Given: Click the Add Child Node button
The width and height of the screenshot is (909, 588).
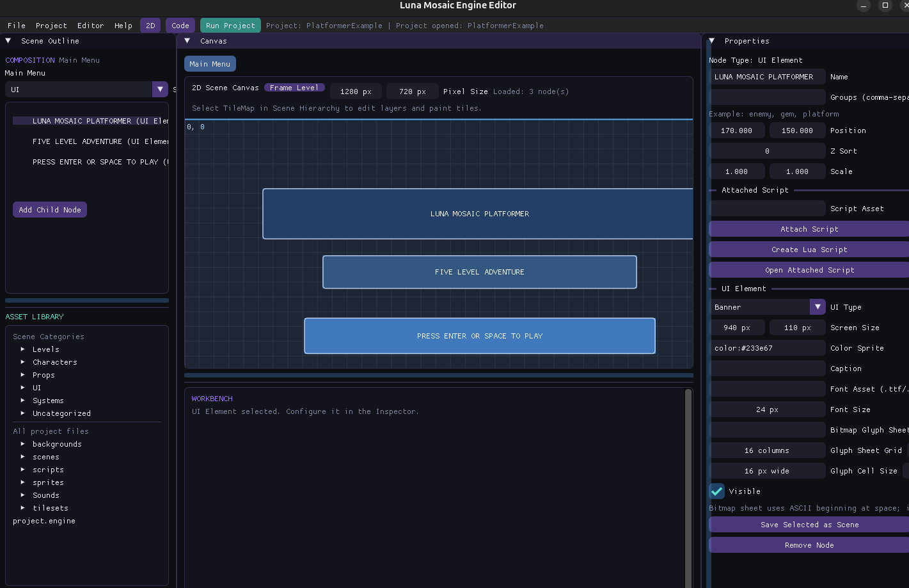Looking at the screenshot, I should (x=50, y=210).
